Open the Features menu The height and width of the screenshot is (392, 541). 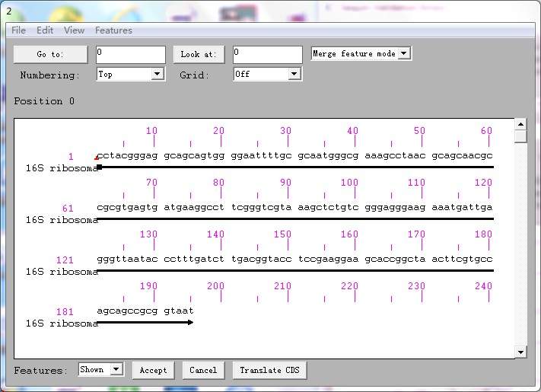pyautogui.click(x=114, y=30)
